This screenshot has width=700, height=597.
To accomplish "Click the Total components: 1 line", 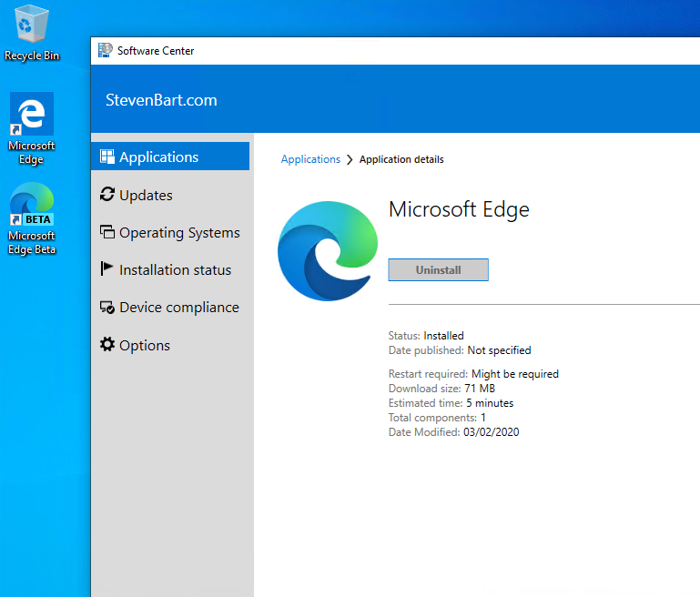I will (x=437, y=418).
